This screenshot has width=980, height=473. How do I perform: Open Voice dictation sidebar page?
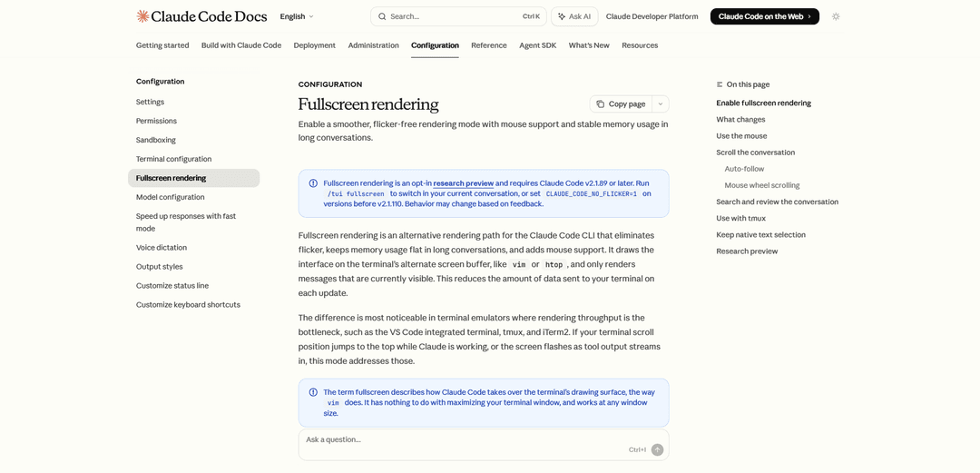coord(162,248)
